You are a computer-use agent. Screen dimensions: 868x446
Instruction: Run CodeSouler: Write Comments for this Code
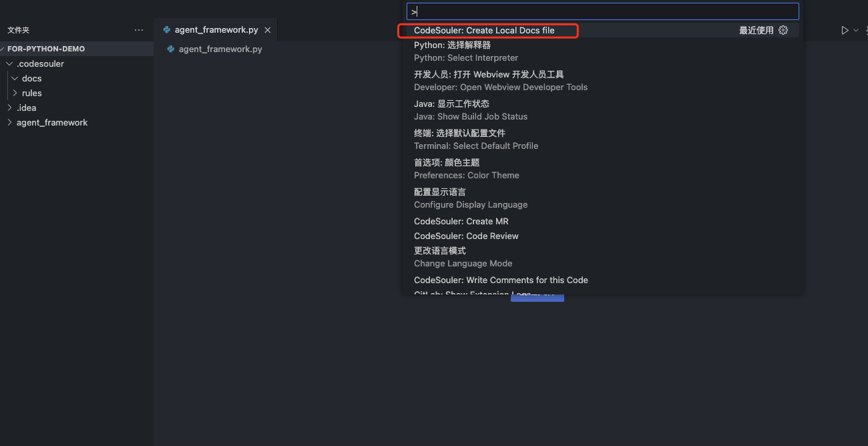point(602,280)
